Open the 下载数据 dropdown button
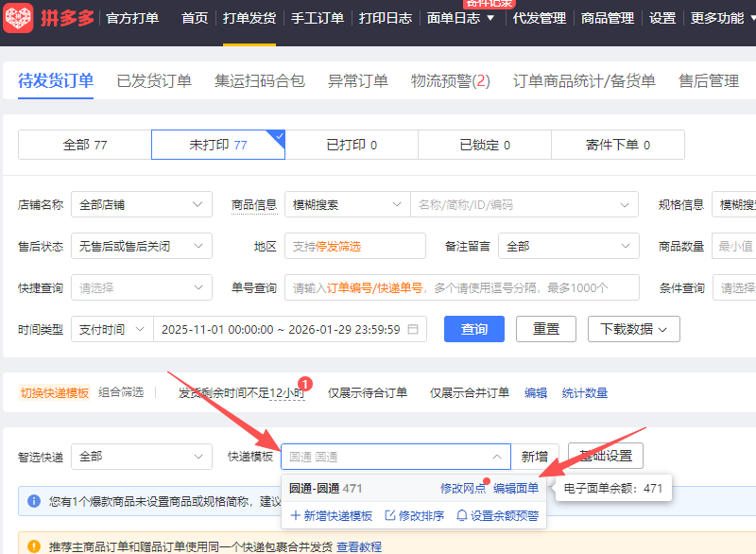756x554 pixels. pyautogui.click(x=633, y=329)
